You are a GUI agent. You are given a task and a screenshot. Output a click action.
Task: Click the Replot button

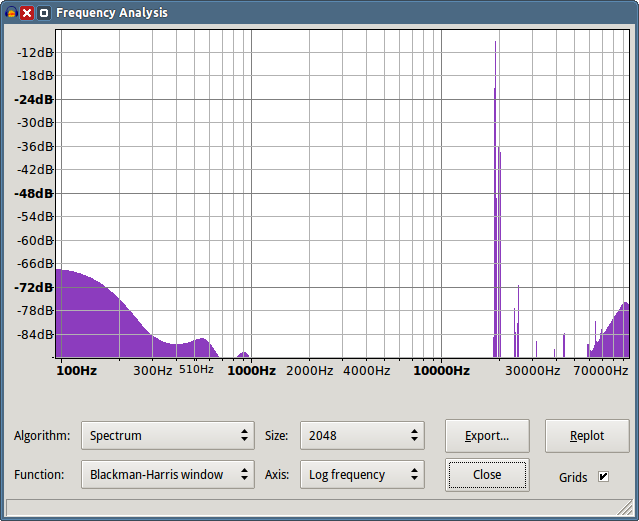point(587,436)
